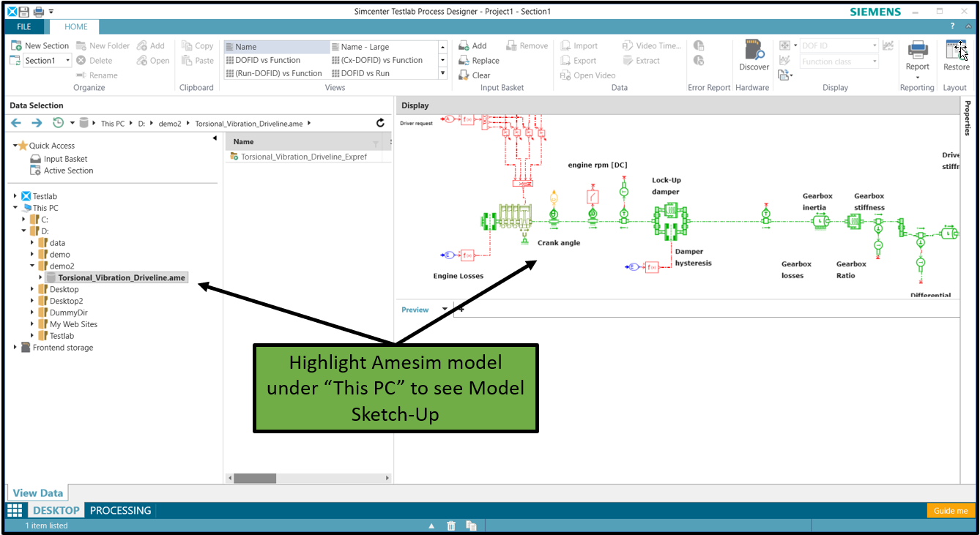Image resolution: width=980 pixels, height=535 pixels.
Task: Collapse the Quick Access tree node
Action: click(x=15, y=146)
